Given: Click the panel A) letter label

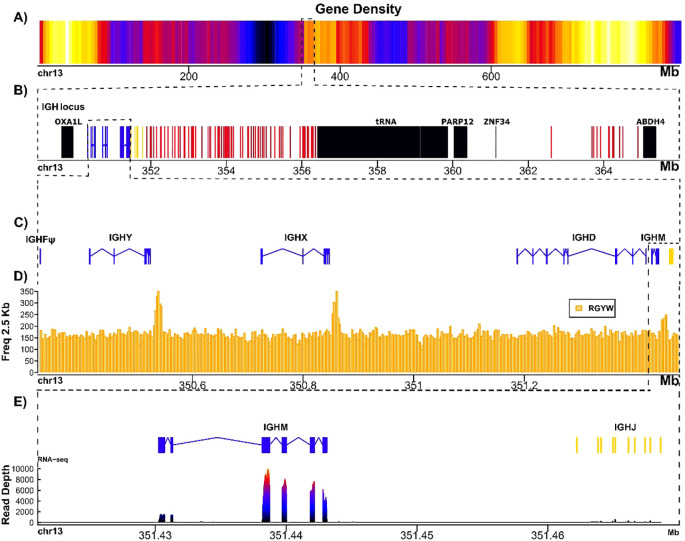Looking at the screenshot, I should tap(20, 17).
